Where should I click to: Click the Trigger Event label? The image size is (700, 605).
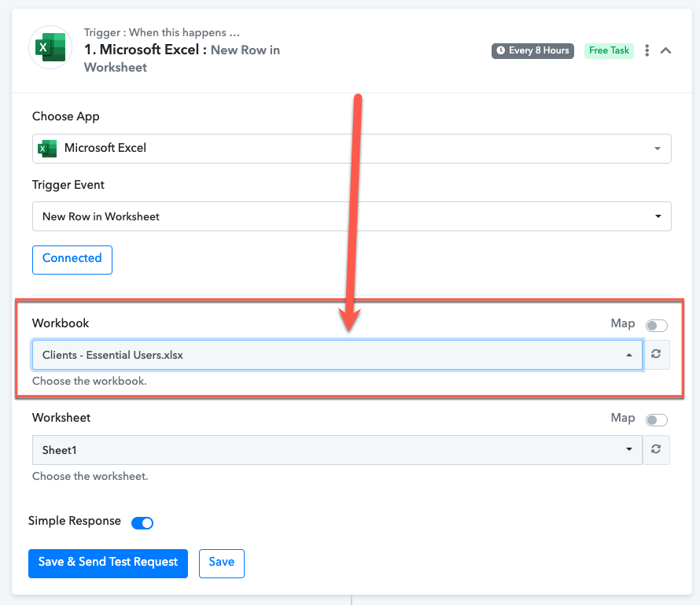pyautogui.click(x=68, y=186)
